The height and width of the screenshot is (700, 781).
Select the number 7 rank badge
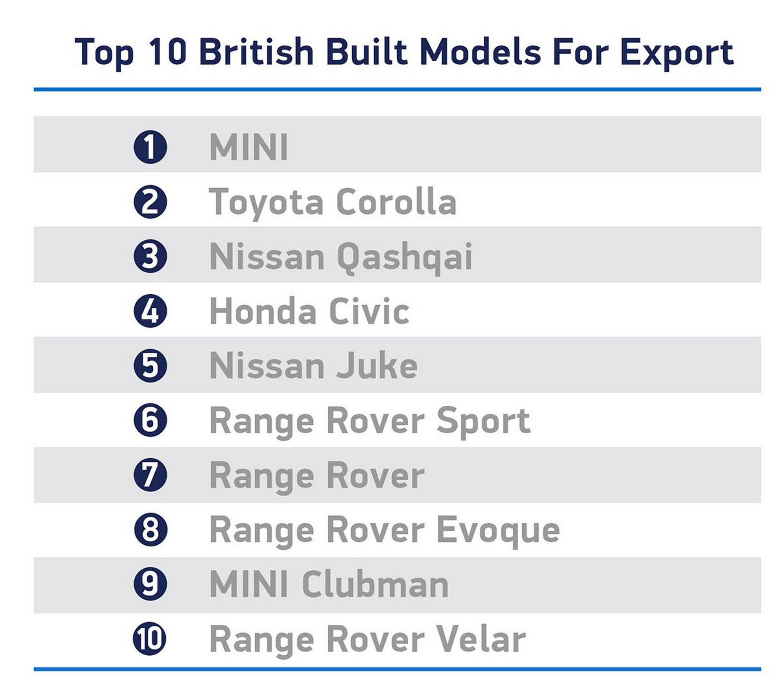[x=150, y=475]
